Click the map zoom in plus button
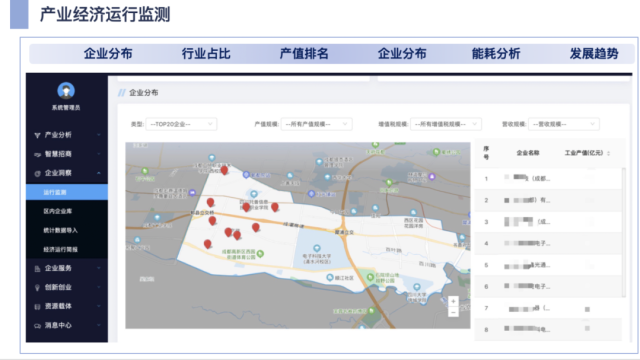Image resolution: width=640 pixels, height=360 pixels. click(x=453, y=301)
